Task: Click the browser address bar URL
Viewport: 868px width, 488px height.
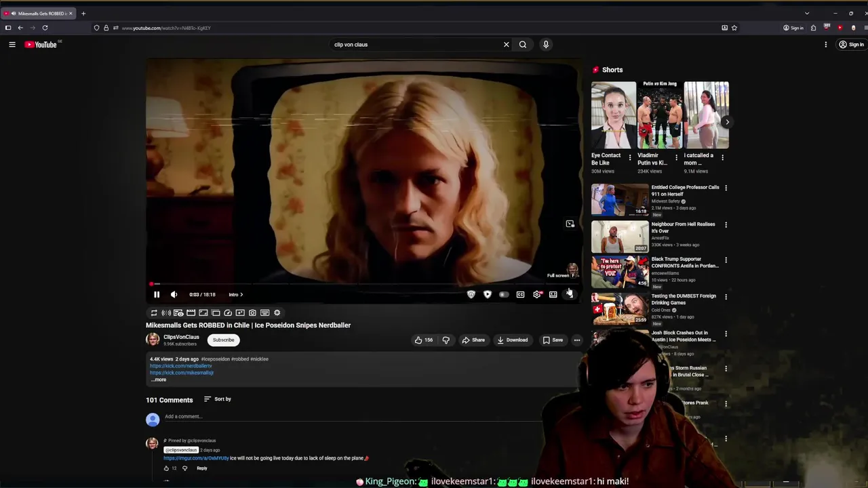Action: [x=166, y=28]
